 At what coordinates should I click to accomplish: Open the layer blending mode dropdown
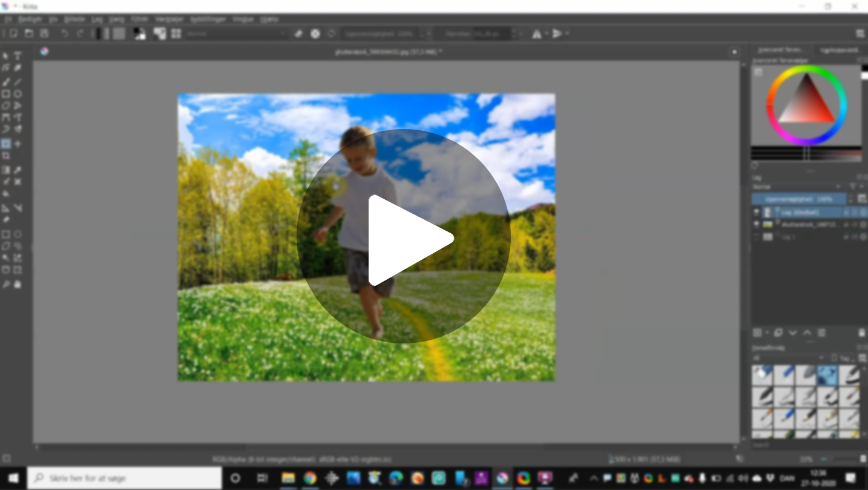click(797, 187)
